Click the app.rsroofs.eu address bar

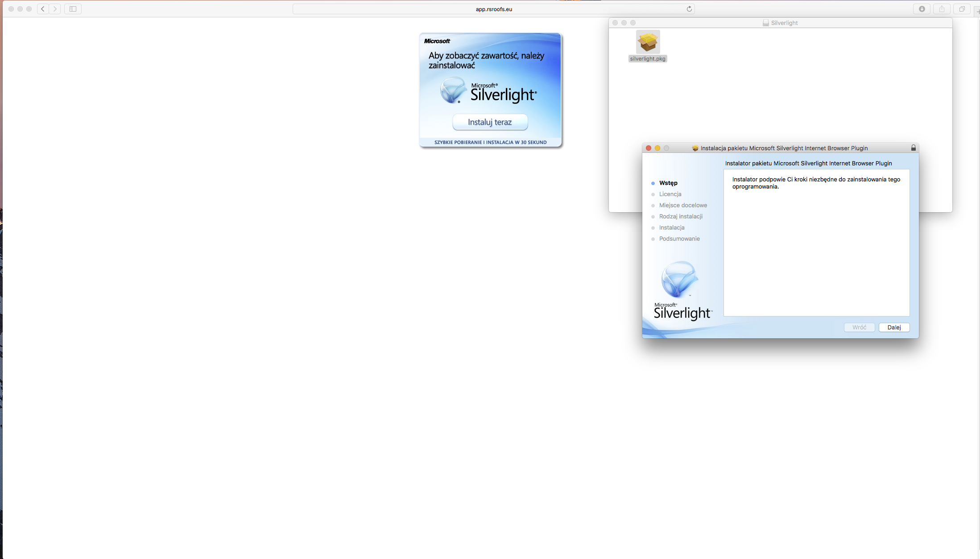(x=493, y=9)
